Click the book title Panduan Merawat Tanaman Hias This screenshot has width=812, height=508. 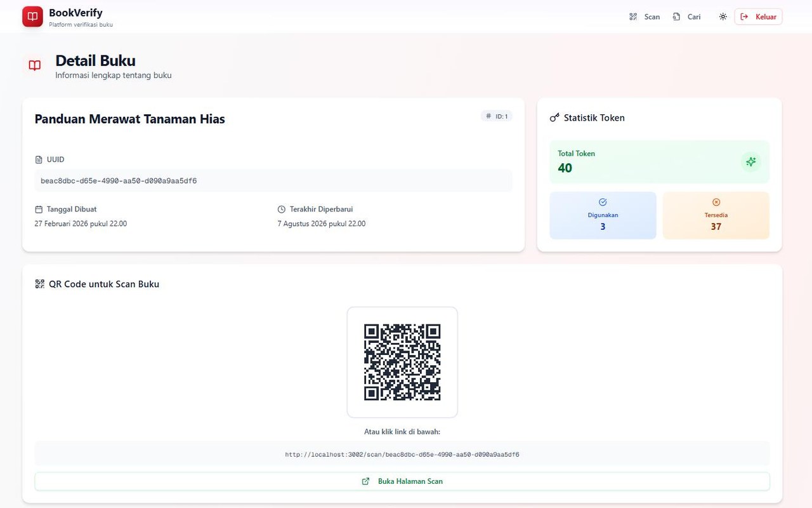pos(129,119)
